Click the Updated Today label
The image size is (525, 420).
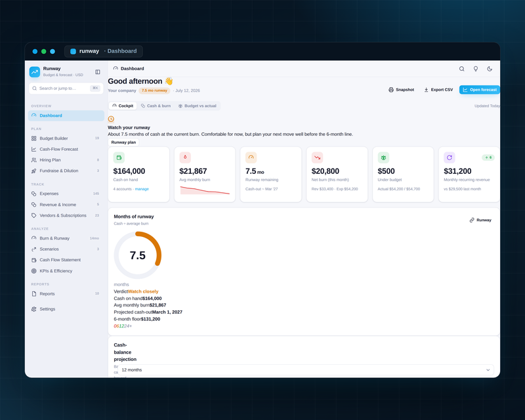[x=487, y=106]
